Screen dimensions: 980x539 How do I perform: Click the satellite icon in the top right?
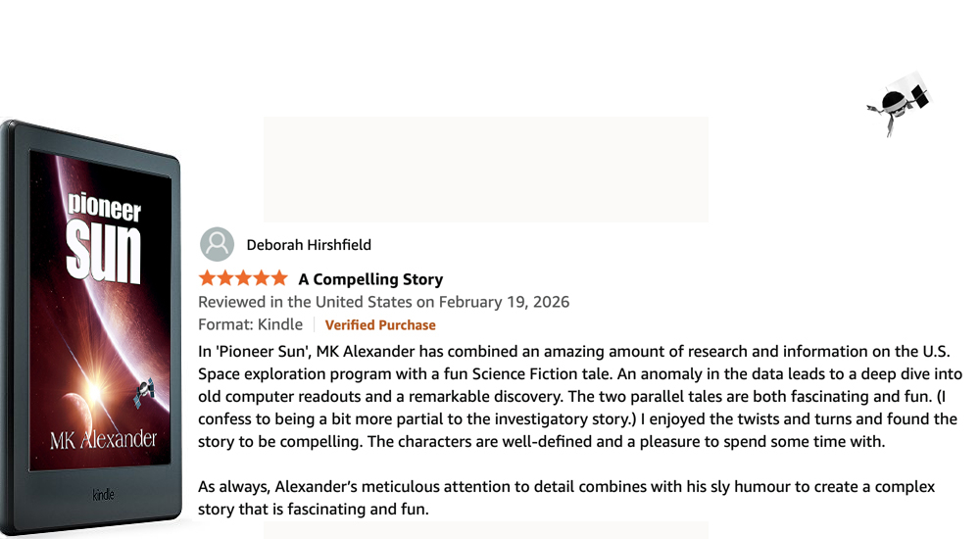coord(899,103)
